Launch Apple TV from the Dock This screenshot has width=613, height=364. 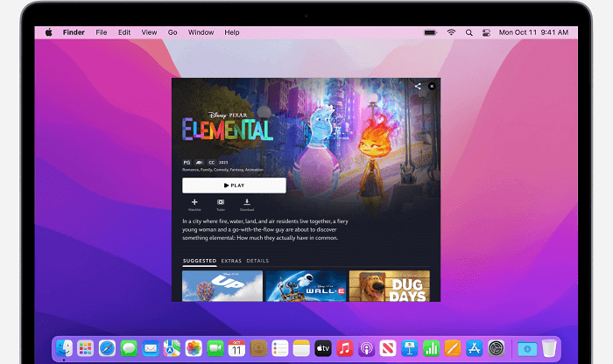(323, 348)
